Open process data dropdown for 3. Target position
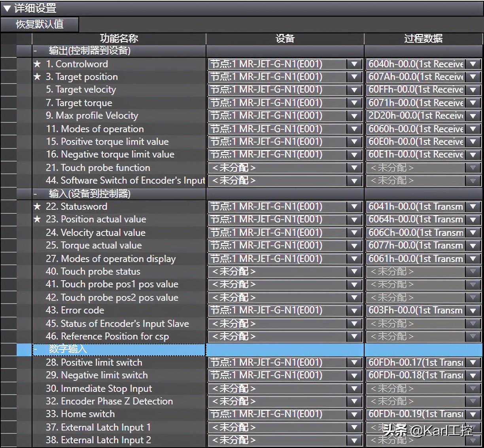 click(x=473, y=77)
